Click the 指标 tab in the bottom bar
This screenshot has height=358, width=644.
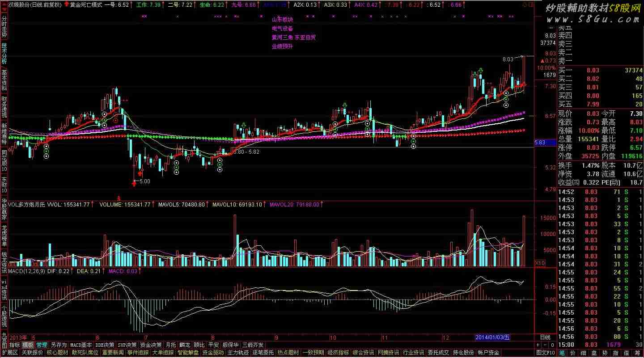15,345
